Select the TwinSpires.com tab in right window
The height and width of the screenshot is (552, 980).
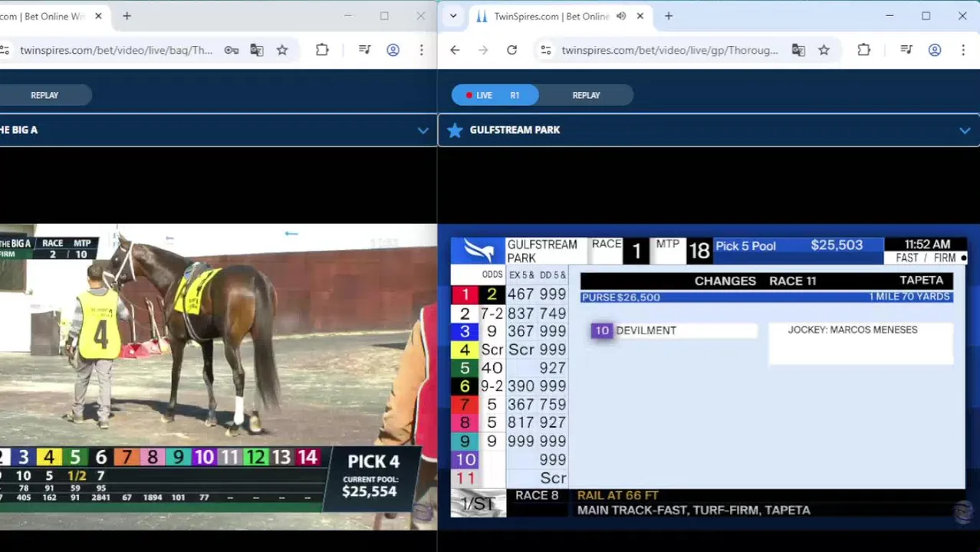pyautogui.click(x=560, y=16)
